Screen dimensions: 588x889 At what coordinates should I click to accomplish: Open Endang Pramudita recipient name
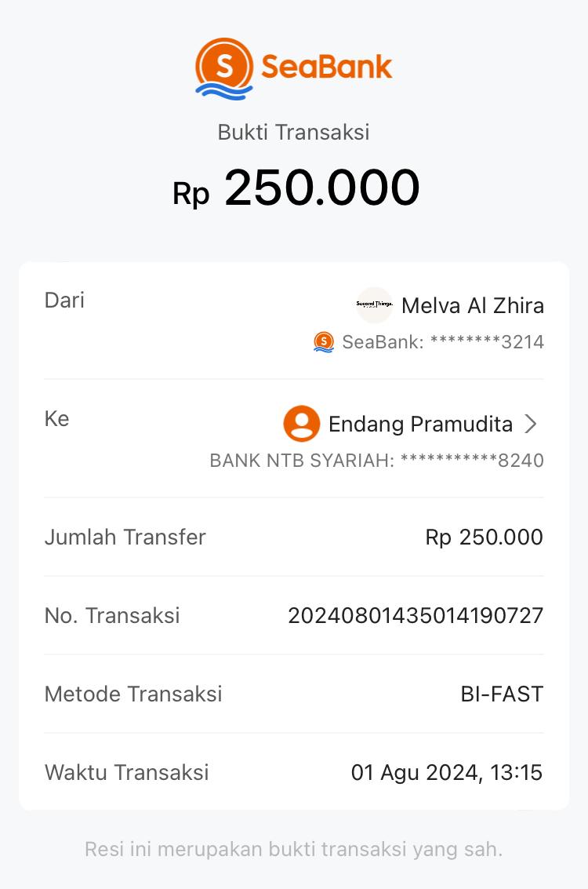click(x=420, y=424)
